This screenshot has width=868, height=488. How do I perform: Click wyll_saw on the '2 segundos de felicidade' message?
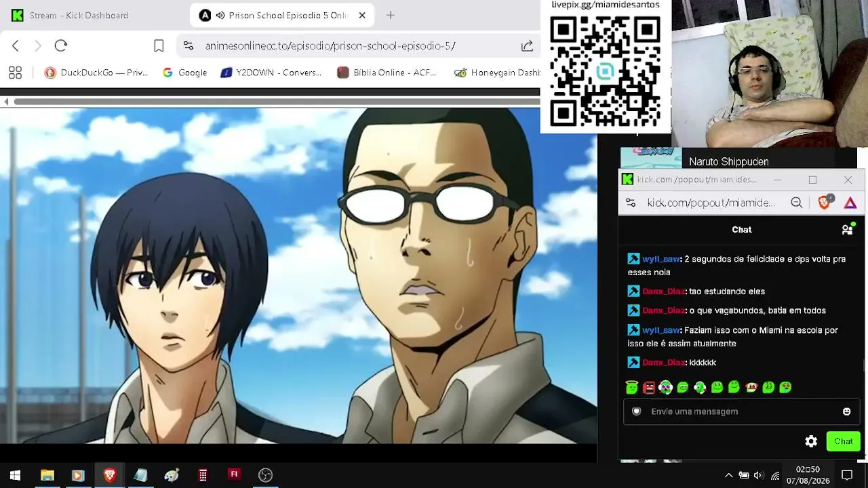[660, 259]
